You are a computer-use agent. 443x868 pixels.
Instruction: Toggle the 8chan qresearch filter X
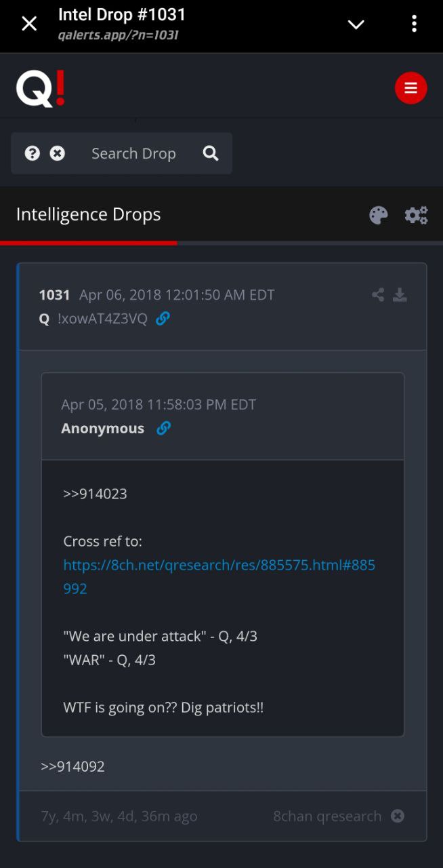(x=398, y=816)
